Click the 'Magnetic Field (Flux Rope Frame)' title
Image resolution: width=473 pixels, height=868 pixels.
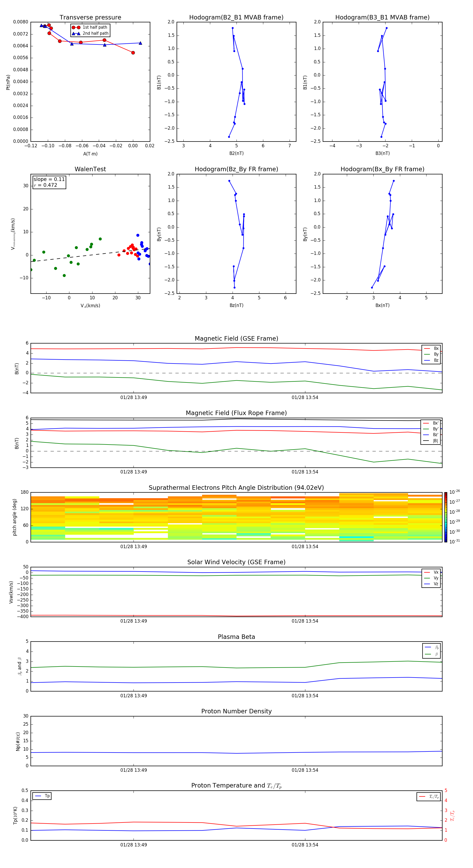(x=236, y=413)
